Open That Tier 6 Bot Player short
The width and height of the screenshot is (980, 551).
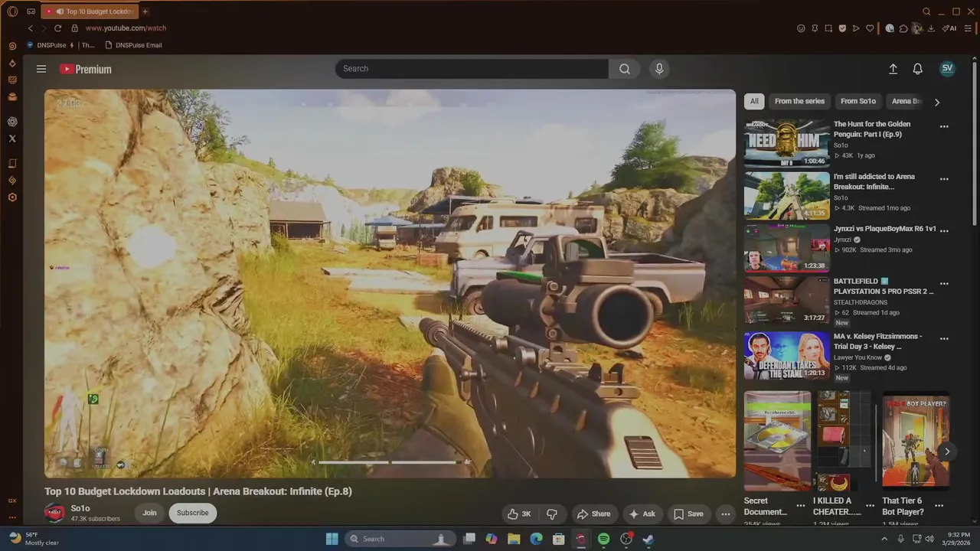tap(916, 441)
